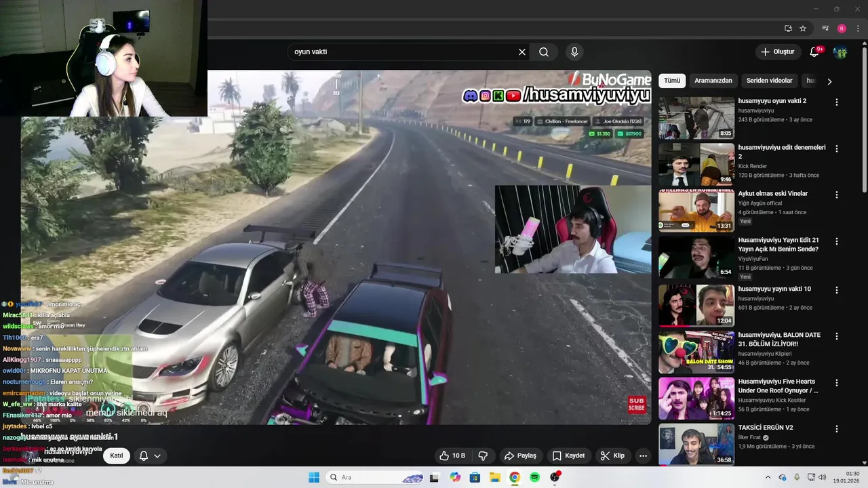This screenshot has width=868, height=488.
Task: Open OBS Studio from the taskbar
Action: pos(555,477)
